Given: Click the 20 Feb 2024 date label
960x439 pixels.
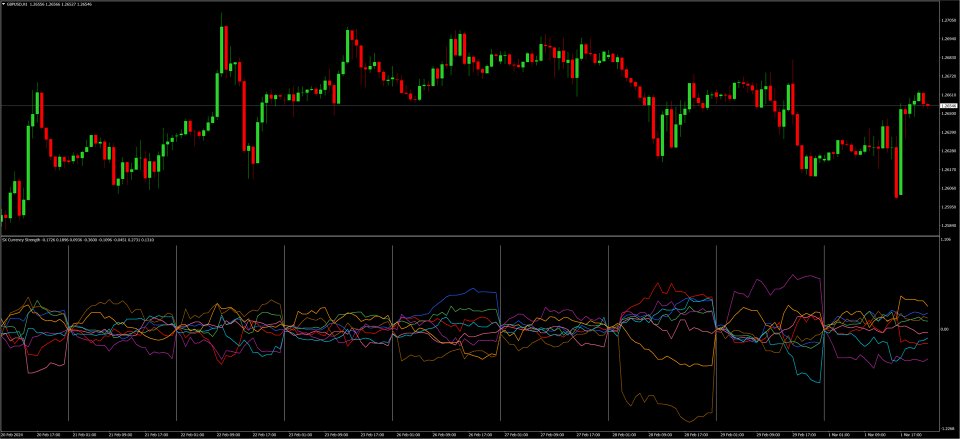Looking at the screenshot, I should (11, 435).
